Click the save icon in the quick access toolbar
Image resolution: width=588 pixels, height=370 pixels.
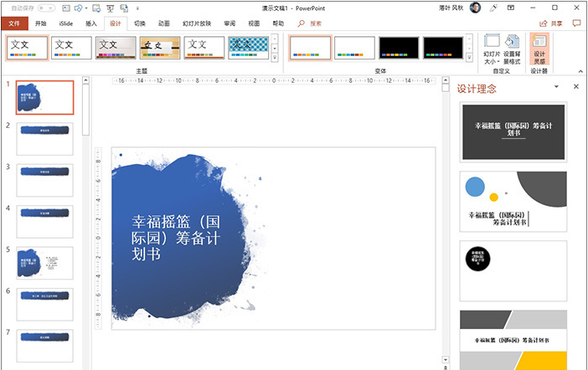point(64,8)
